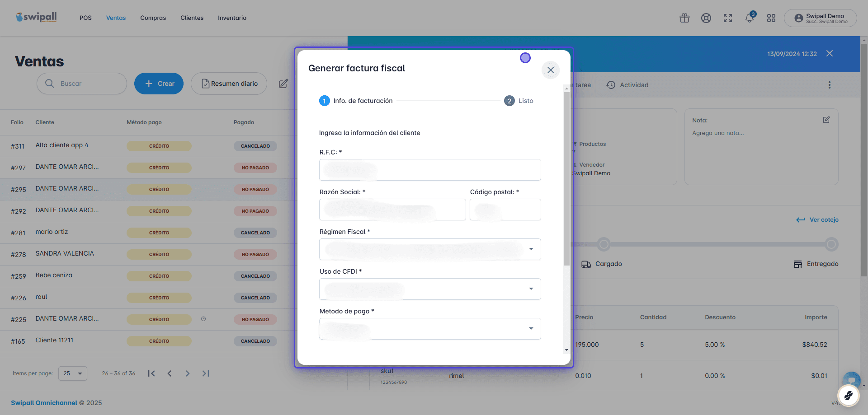Toggle fullscreen mode icon
The height and width of the screenshot is (415, 868).
728,18
